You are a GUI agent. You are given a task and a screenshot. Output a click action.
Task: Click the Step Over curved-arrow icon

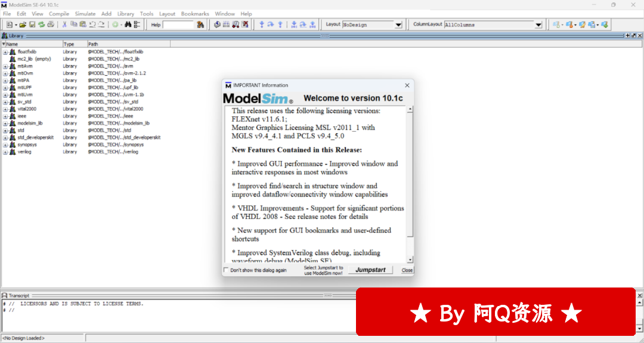271,24
